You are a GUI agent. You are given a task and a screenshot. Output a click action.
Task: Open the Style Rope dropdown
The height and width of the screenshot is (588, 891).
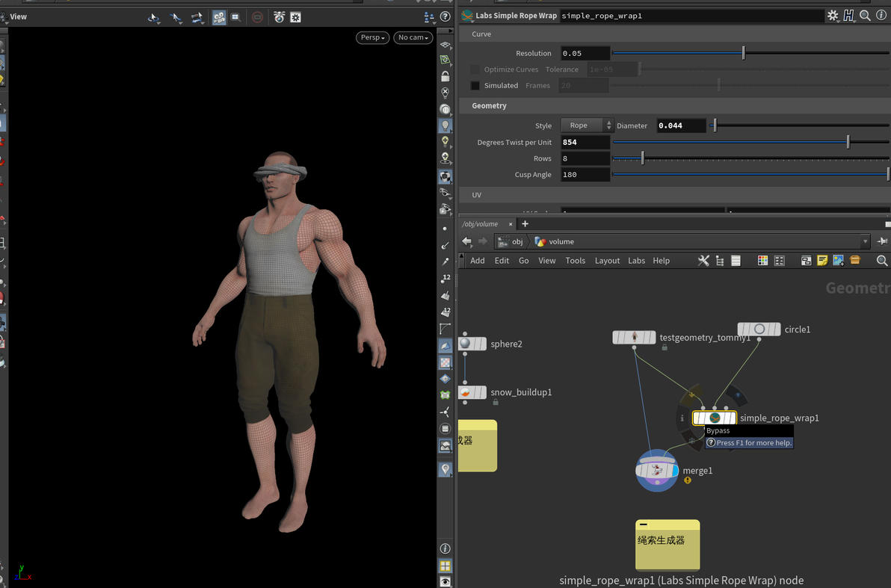coord(587,126)
